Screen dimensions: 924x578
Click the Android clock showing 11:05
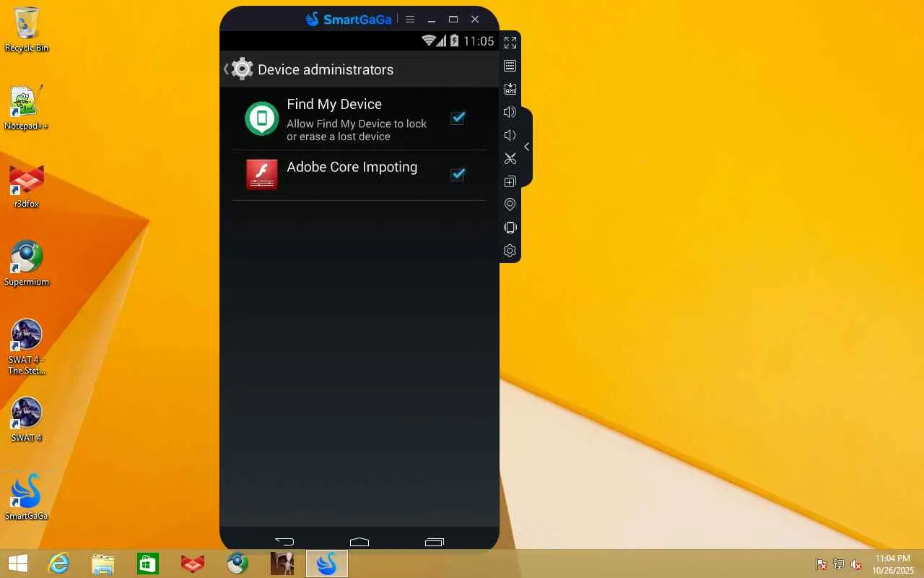click(479, 41)
